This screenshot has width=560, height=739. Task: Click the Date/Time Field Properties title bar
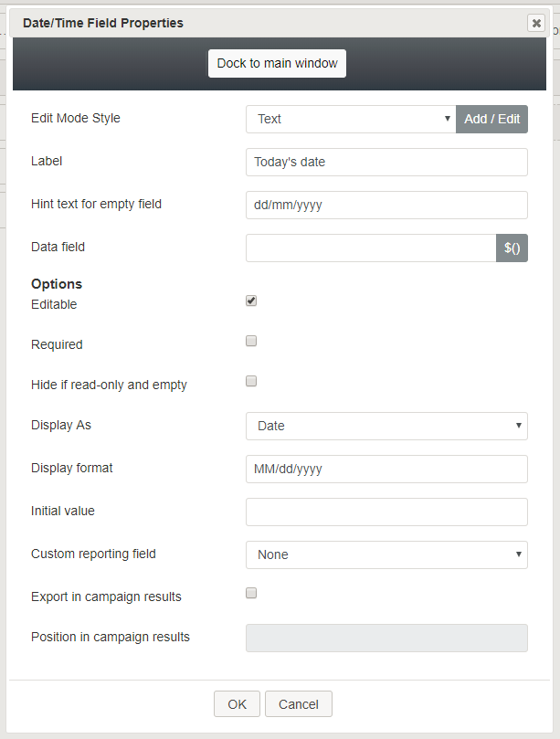(x=273, y=23)
